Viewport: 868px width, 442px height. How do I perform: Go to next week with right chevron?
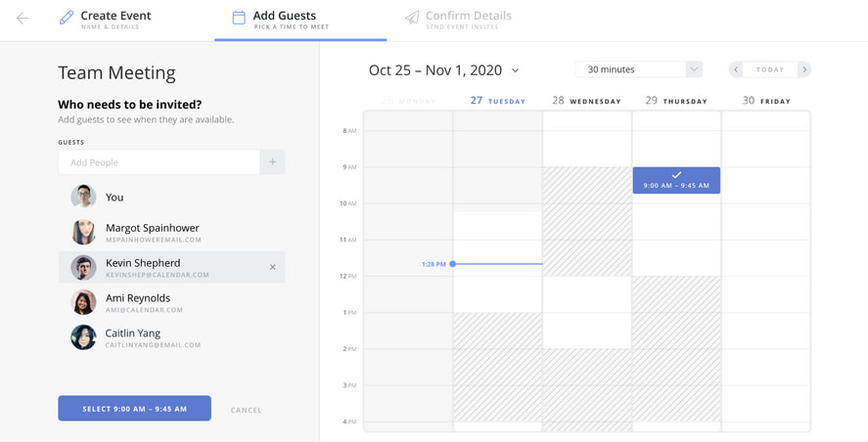[x=804, y=69]
